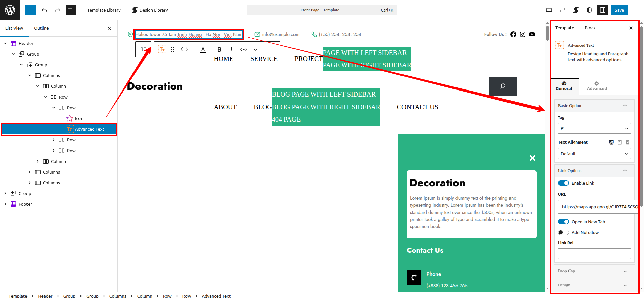644x300 pixels.
Task: Open the Advanced settings tab
Action: click(597, 86)
